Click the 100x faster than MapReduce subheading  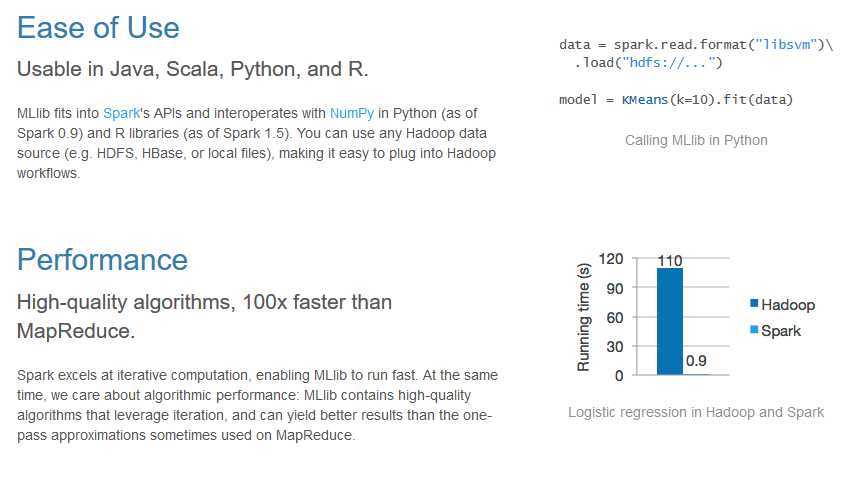coord(204,317)
